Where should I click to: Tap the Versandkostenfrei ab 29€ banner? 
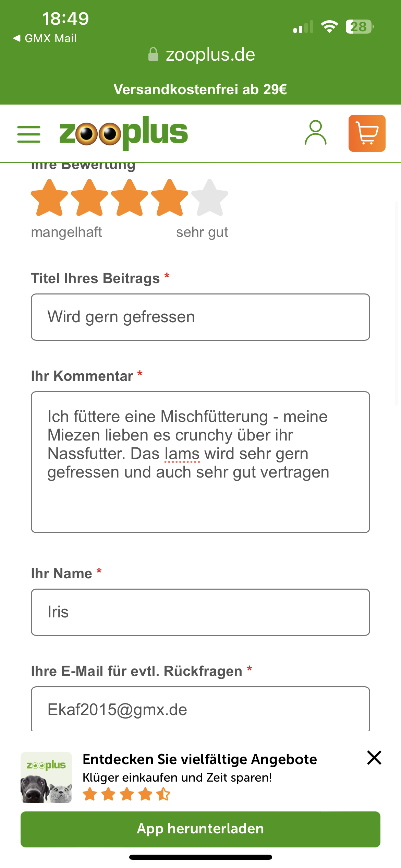(x=200, y=89)
